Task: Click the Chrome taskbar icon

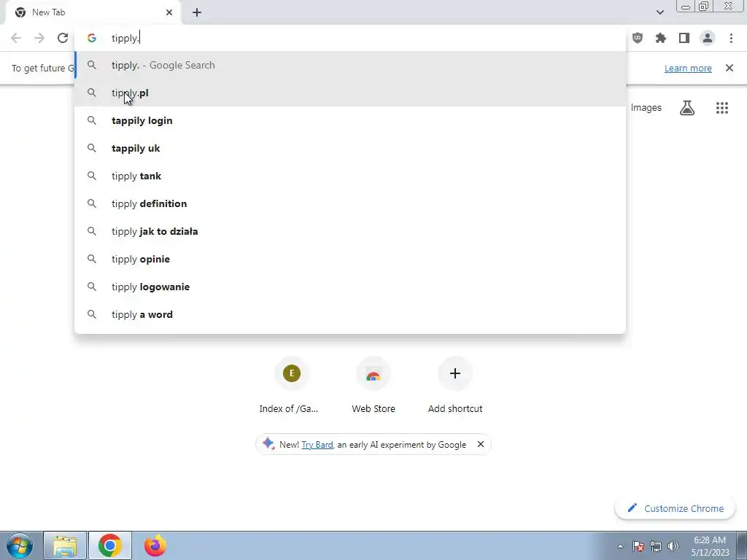Action: (110, 545)
